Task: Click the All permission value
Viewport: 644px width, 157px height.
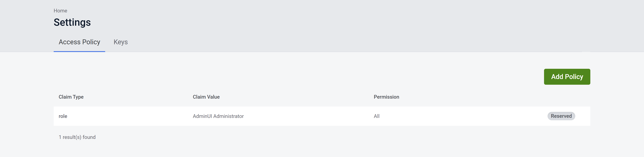Action: click(377, 116)
